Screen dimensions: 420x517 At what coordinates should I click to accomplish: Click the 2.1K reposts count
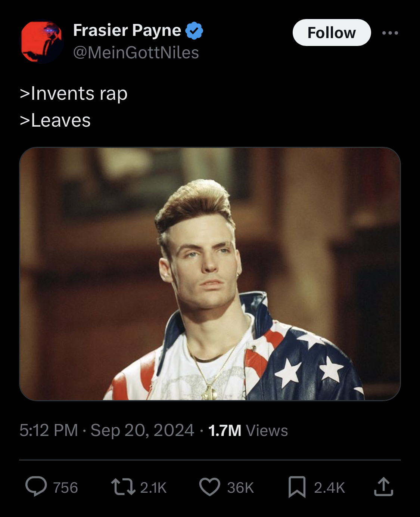coord(153,488)
